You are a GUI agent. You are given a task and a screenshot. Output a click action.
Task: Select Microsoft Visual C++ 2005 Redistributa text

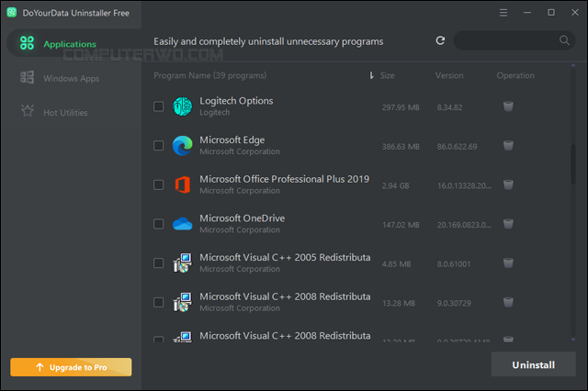coord(285,257)
